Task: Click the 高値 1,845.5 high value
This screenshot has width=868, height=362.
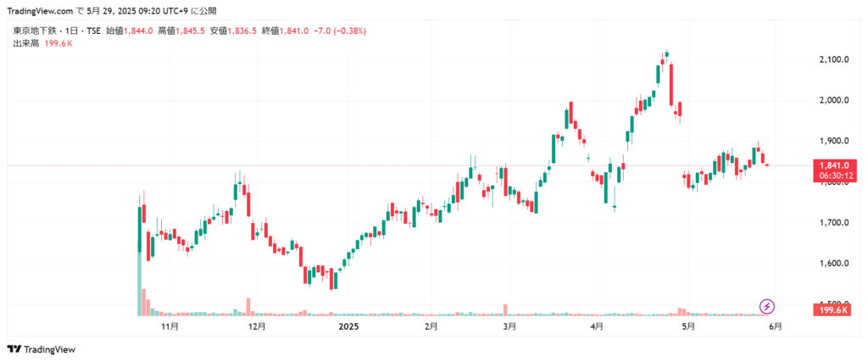Action: 181,31
